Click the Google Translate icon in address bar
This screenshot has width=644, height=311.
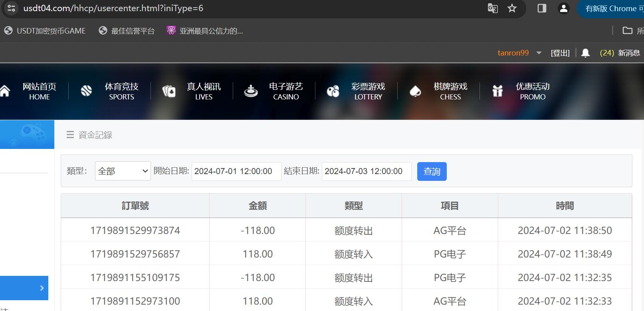[x=493, y=8]
